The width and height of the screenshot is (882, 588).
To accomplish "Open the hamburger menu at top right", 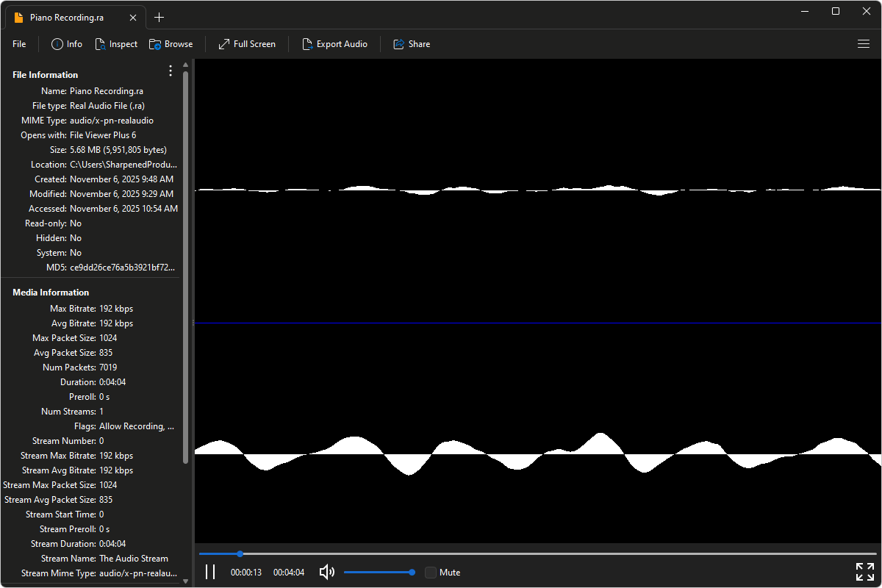I will (x=864, y=44).
